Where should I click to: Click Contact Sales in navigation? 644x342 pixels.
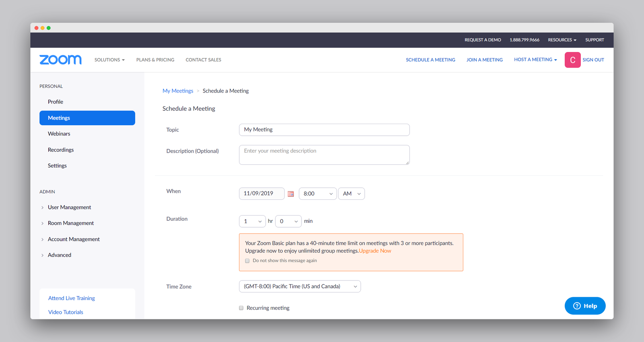203,60
